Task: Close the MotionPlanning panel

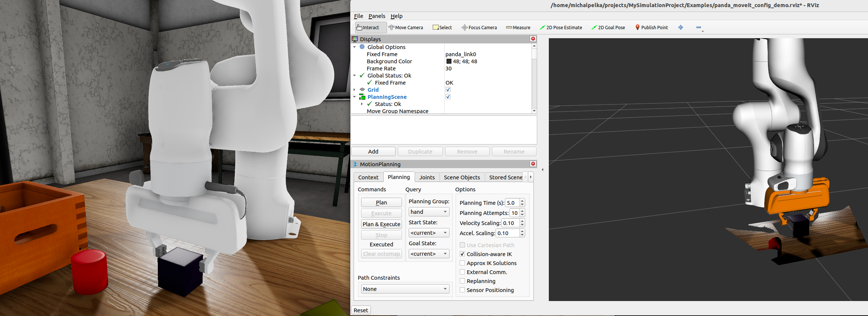Action: click(533, 164)
